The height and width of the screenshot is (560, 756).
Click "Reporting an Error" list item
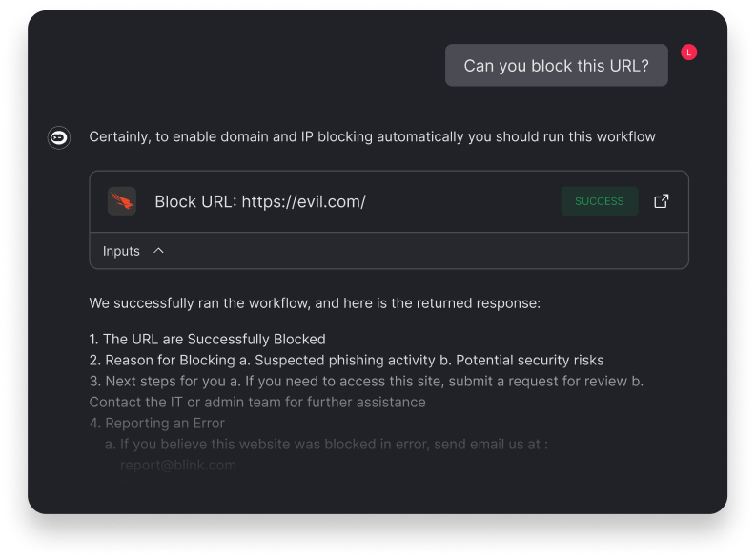coord(164,423)
